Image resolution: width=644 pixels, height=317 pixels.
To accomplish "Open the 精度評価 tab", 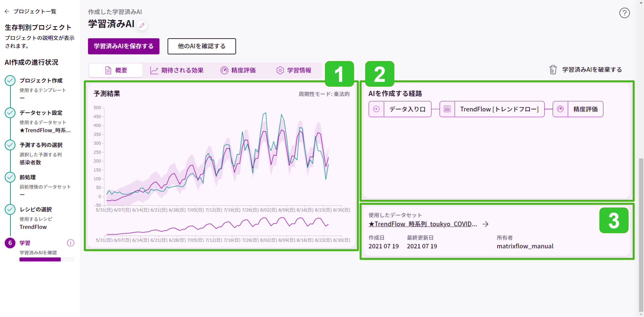I will [x=238, y=70].
